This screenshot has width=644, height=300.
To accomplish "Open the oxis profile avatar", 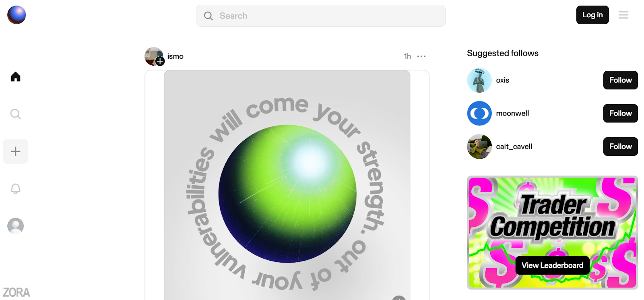I will tap(479, 80).
